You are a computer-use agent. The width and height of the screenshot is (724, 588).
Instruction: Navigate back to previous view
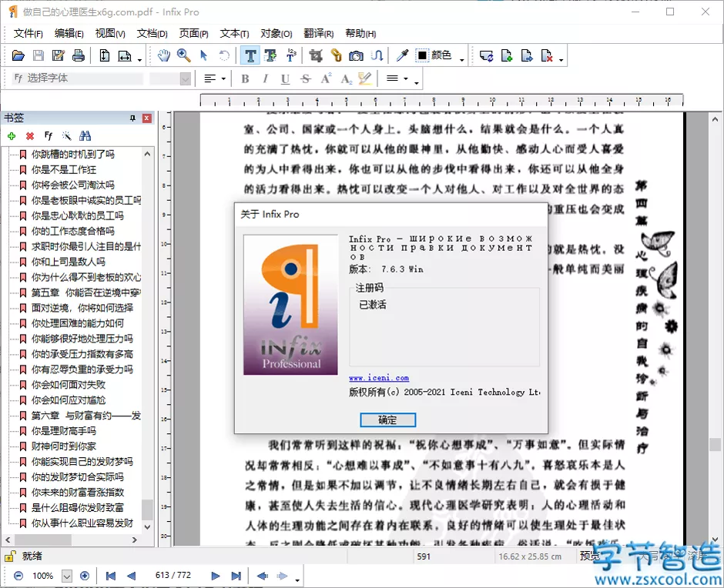[x=263, y=576]
